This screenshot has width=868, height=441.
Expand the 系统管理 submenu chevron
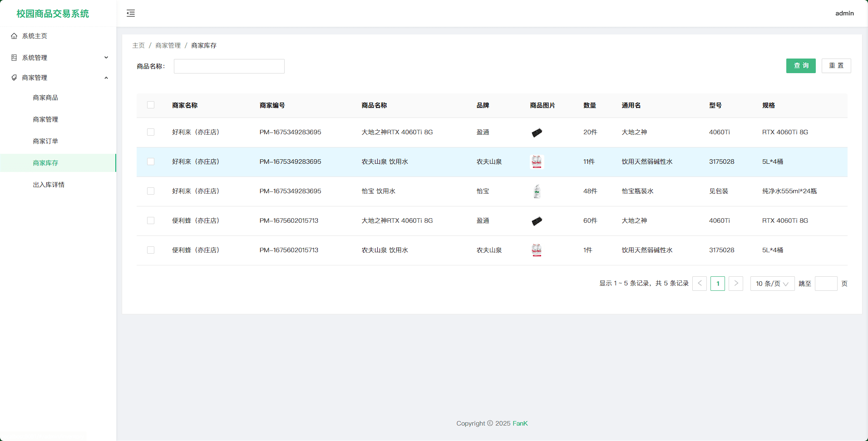[x=106, y=58]
